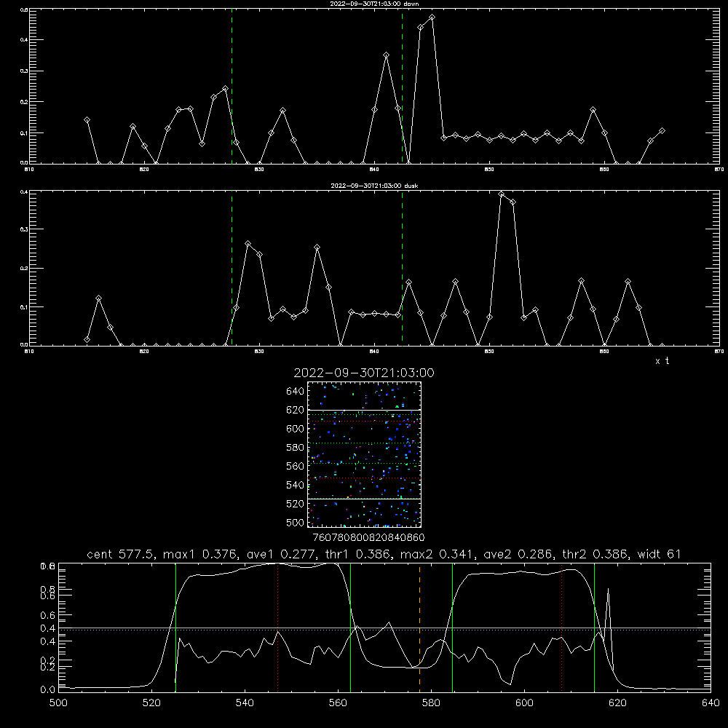
Task: Open the colored photon event image
Action: click(x=365, y=454)
